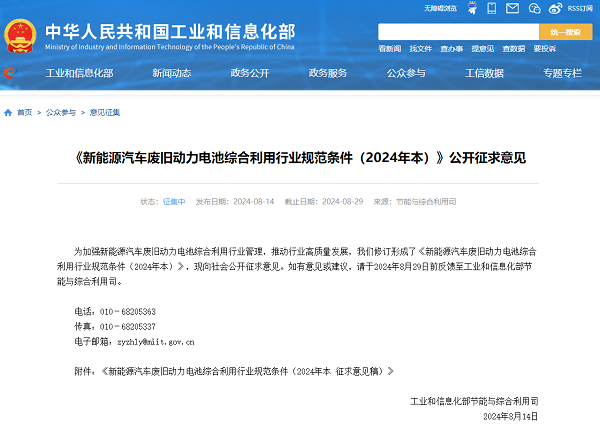
Task: Expand the 政务公开 navigation menu
Action: [249, 73]
